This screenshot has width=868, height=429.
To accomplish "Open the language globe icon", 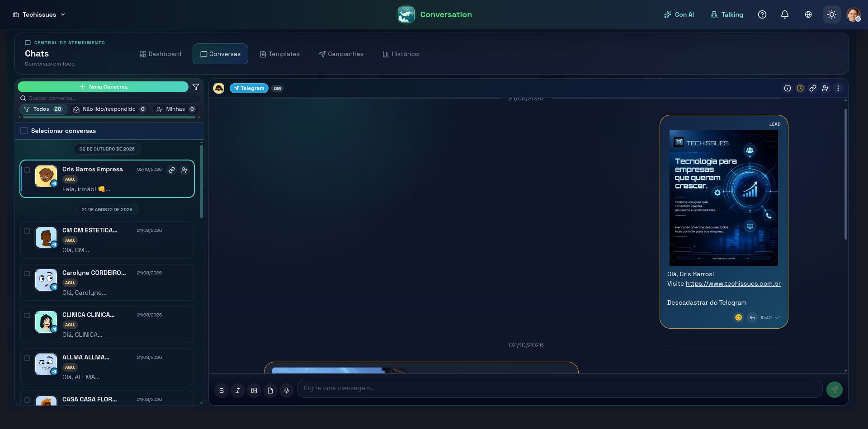I will point(808,14).
